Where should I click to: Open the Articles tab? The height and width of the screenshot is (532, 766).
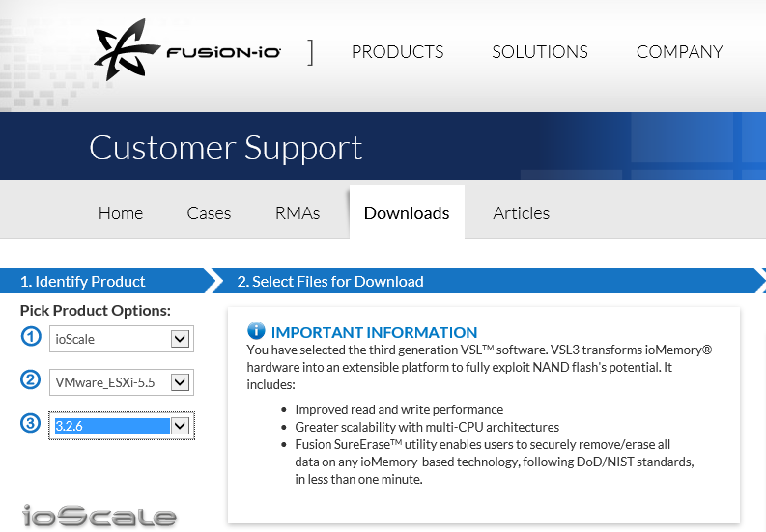522,213
